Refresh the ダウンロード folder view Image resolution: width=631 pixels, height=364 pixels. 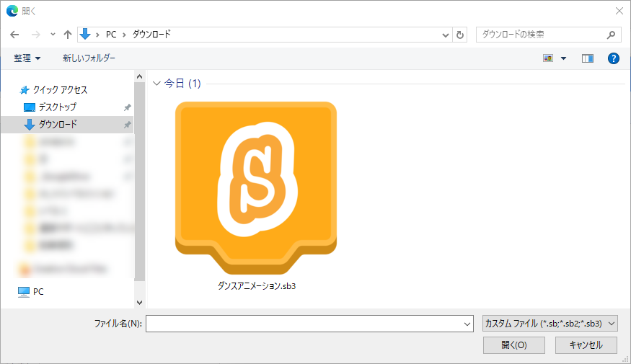[x=461, y=35]
